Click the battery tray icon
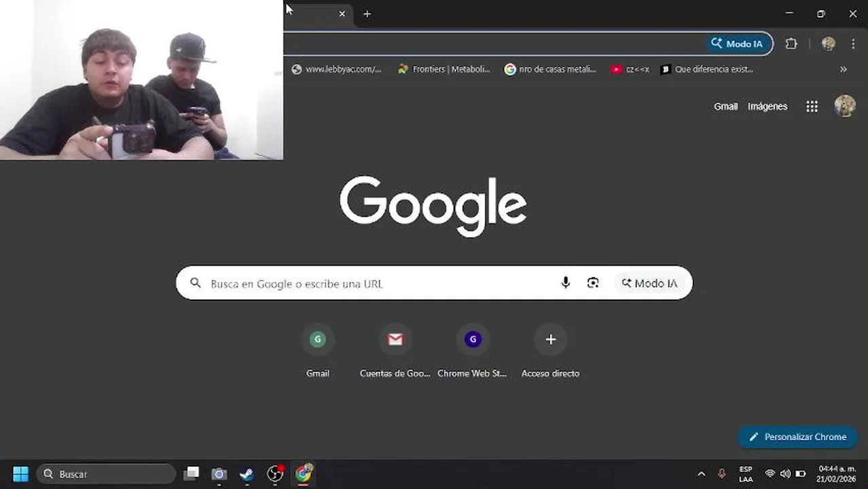This screenshot has height=489, width=868. (801, 473)
